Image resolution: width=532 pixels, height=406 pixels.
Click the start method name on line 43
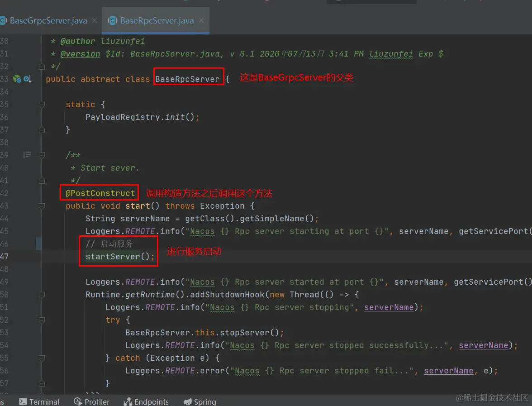click(138, 206)
